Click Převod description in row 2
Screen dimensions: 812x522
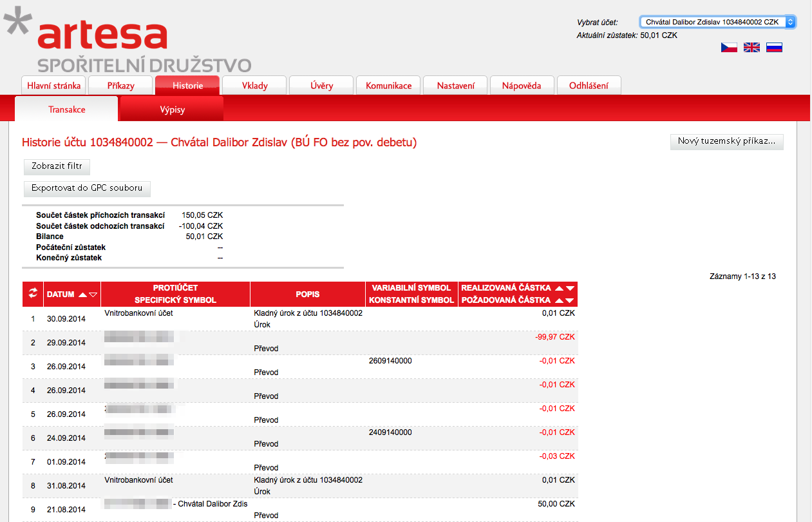pyautogui.click(x=266, y=349)
